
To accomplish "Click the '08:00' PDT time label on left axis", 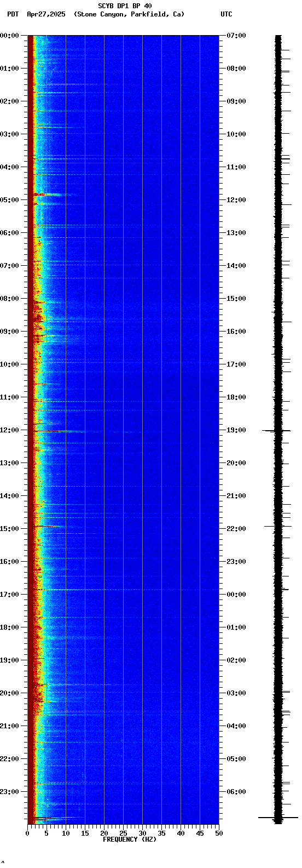I will [x=9, y=299].
